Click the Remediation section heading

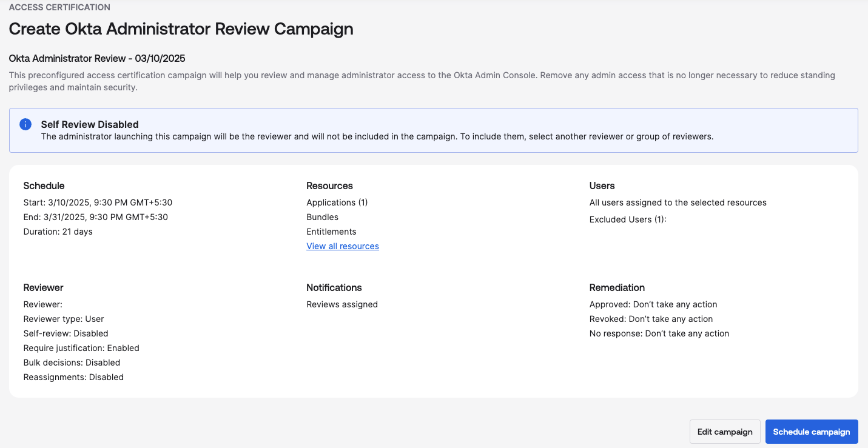pyautogui.click(x=617, y=287)
